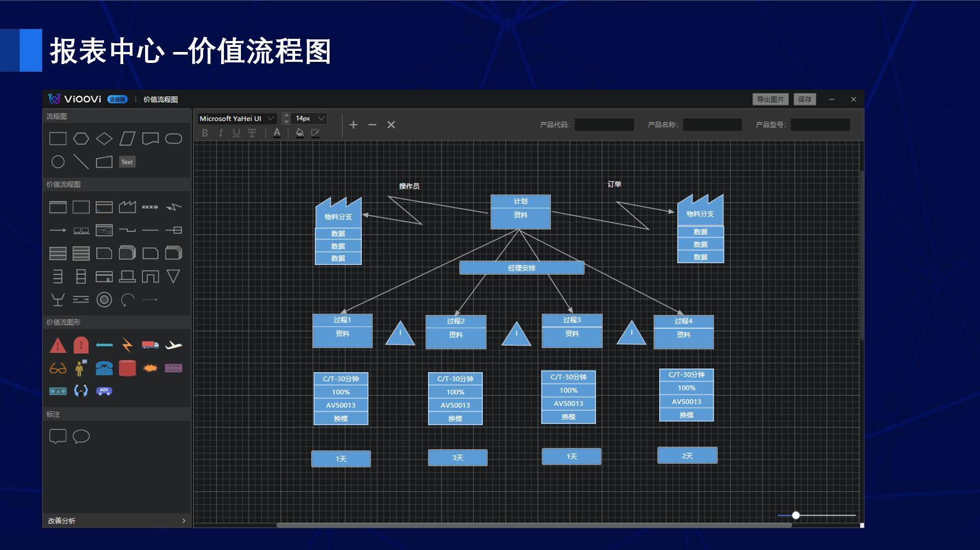Viewport: 980px width, 550px height.
Task: Click the horizontal canvas scrollbar
Action: [534, 525]
